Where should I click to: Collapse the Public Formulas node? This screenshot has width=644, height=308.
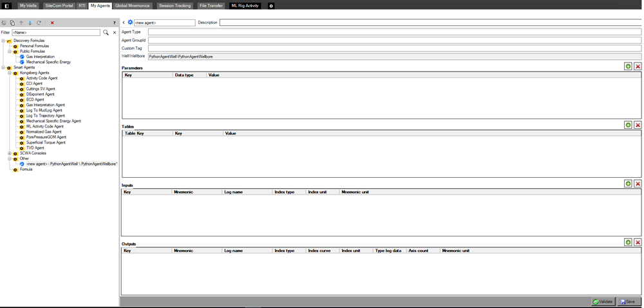point(10,52)
